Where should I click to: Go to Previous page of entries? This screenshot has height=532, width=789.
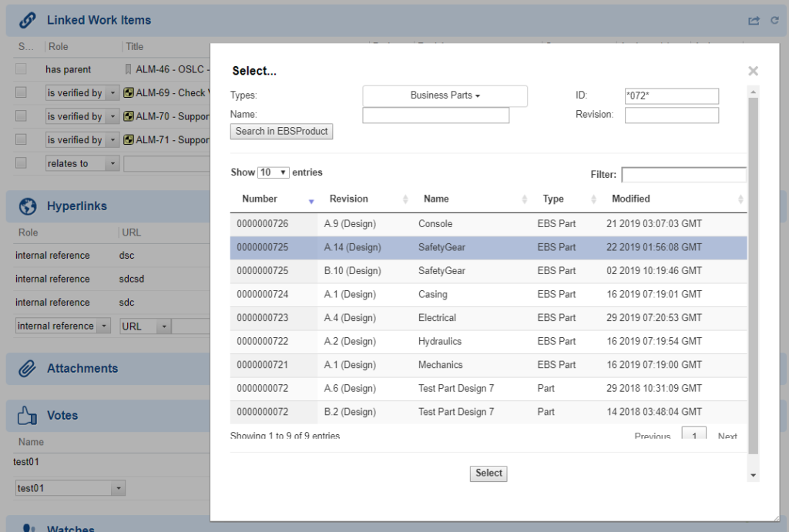pyautogui.click(x=652, y=436)
